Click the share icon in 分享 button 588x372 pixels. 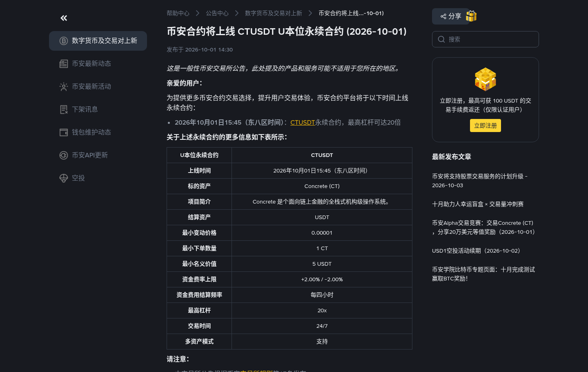point(443,16)
